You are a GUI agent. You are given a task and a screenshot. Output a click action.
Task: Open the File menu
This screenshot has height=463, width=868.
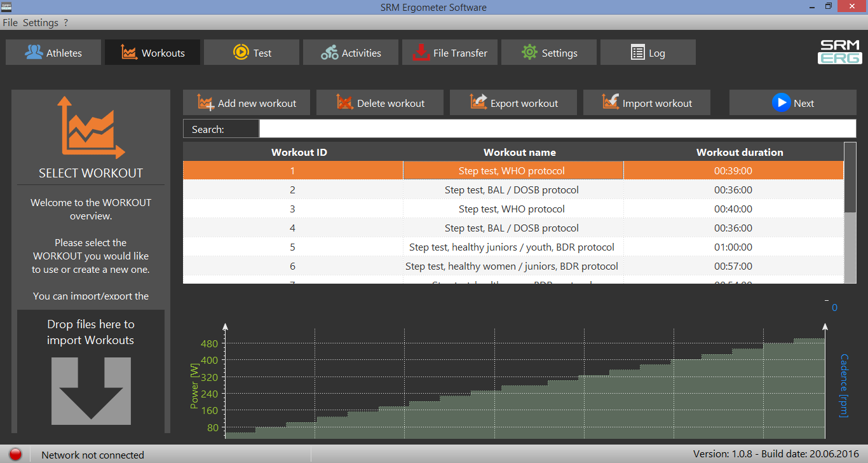(10, 22)
